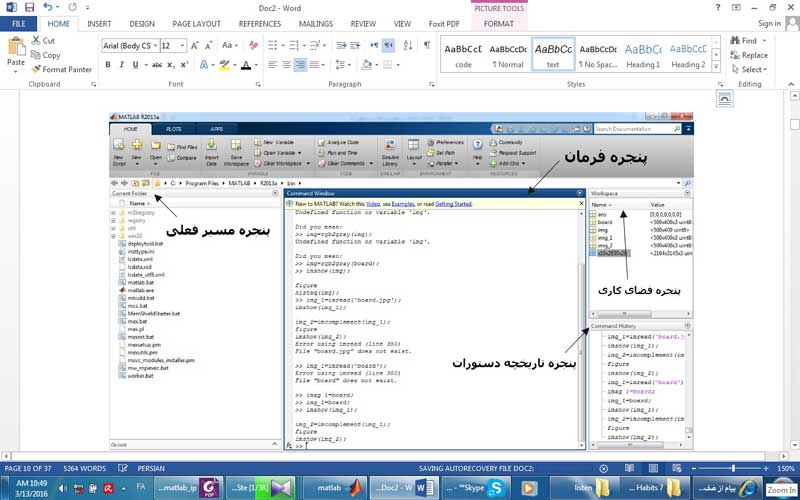Select the Heading 1 style
The height and width of the screenshot is (500, 800).
(x=643, y=55)
